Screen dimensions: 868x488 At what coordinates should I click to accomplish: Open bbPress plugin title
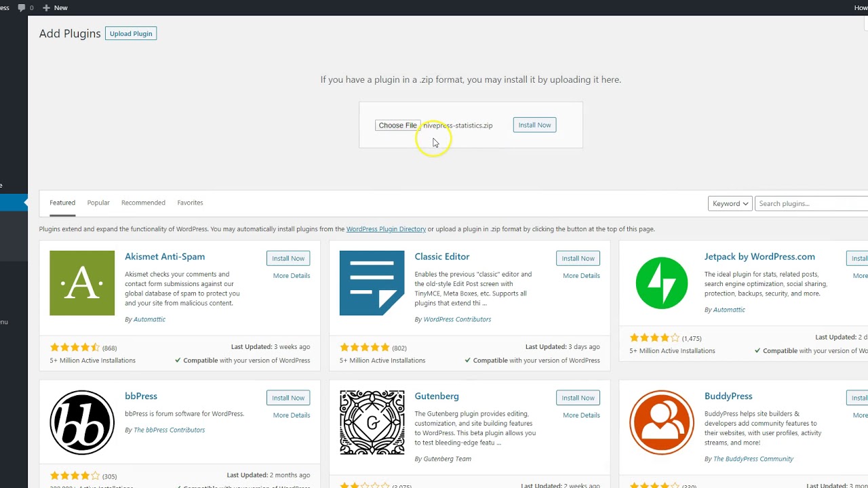click(141, 396)
